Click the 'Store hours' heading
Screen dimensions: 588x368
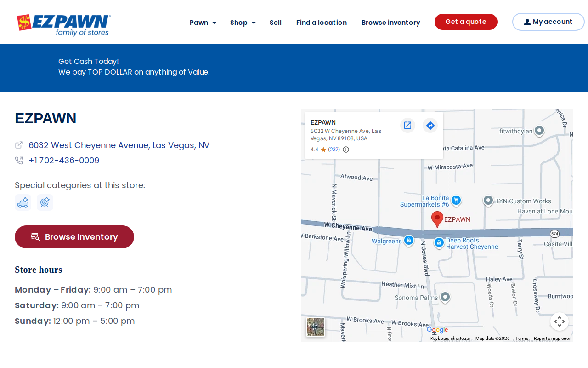pyautogui.click(x=39, y=270)
